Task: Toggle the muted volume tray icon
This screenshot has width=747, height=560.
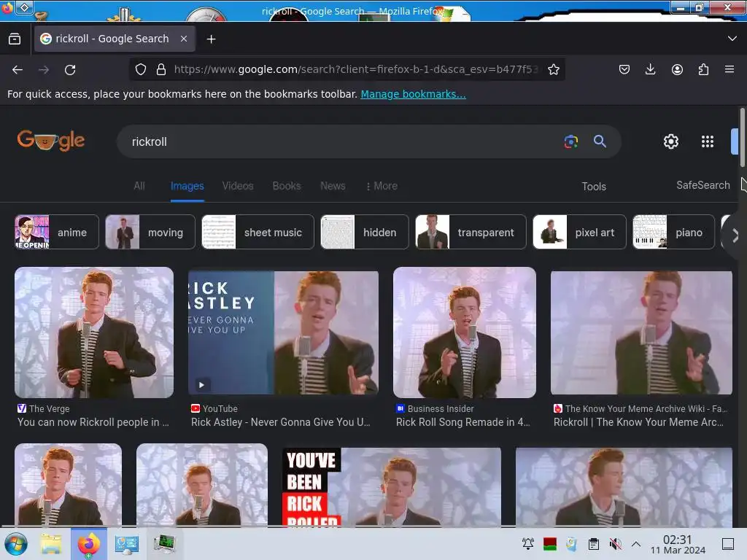Action: point(615,543)
